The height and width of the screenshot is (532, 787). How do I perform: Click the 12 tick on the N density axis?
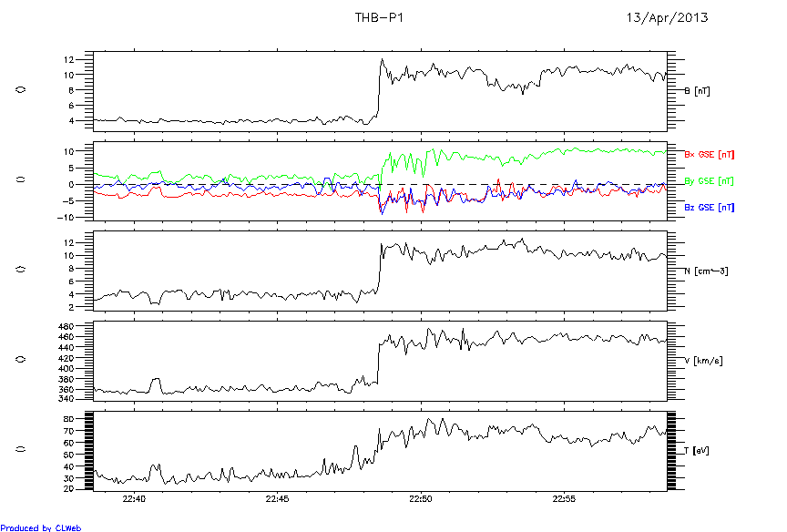[x=68, y=243]
